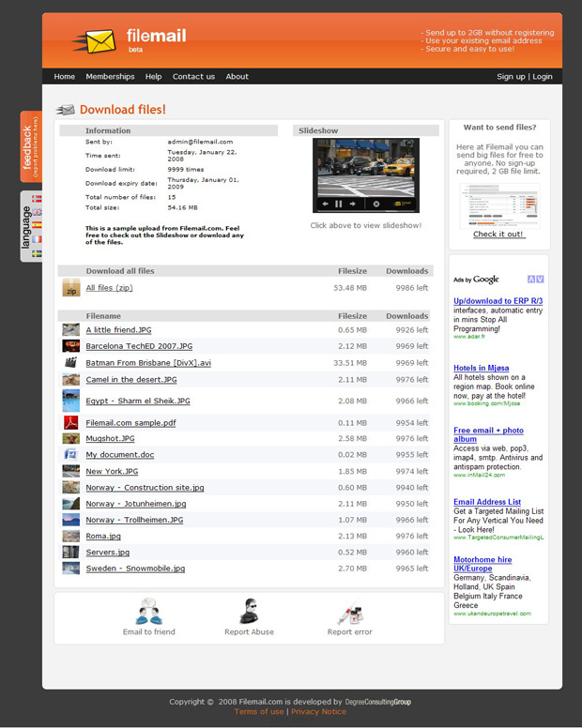Open thumbnail for Barcelona TechED 2007.JPG
This screenshot has width=582, height=728.
[x=71, y=346]
